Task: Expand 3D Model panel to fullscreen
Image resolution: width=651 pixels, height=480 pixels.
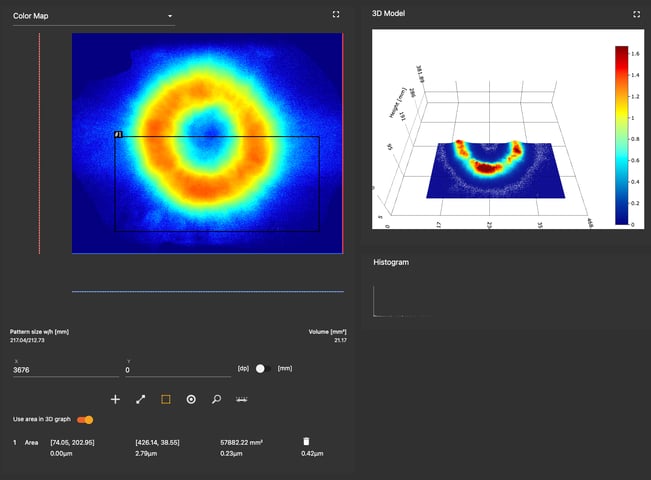Action: click(636, 15)
